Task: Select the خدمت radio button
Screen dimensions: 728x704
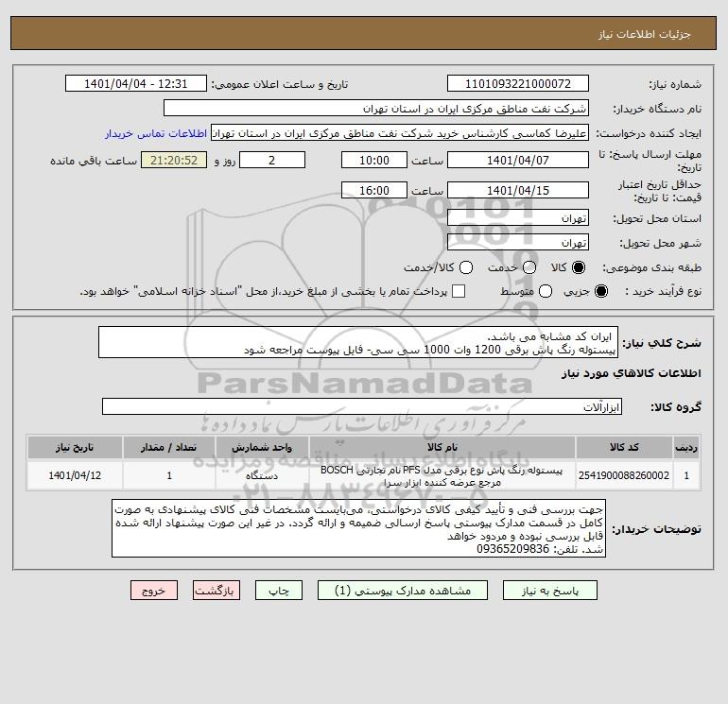Action: coord(529,267)
